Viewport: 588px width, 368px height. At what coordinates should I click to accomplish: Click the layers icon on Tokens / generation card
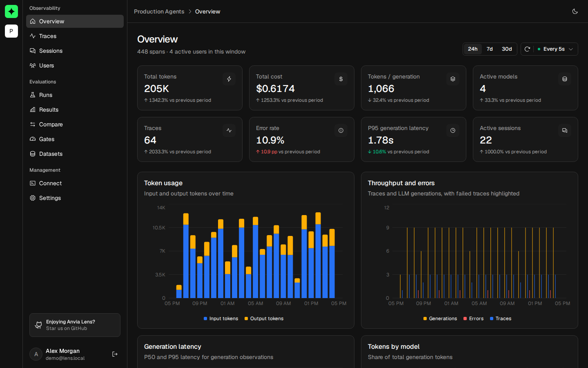(453, 79)
